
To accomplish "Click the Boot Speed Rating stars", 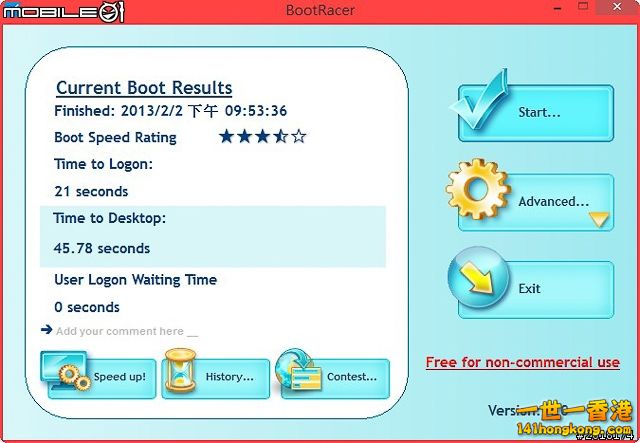I will pos(262,137).
